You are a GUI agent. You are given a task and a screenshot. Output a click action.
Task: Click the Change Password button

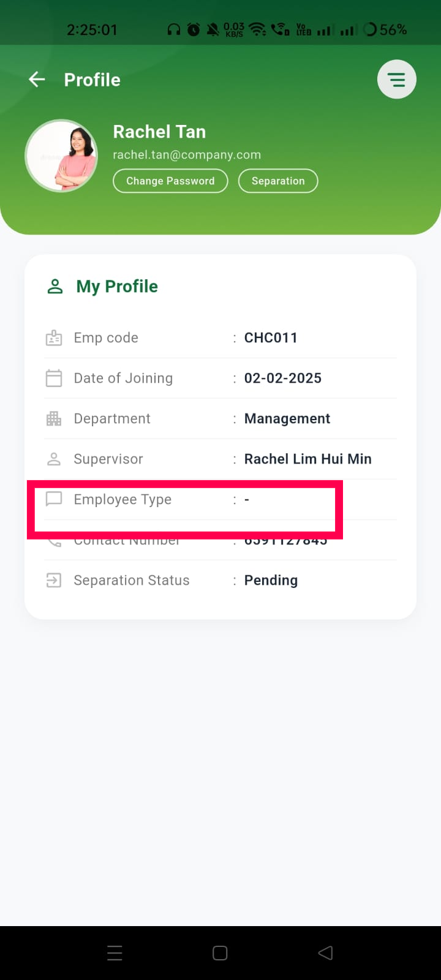pos(170,181)
